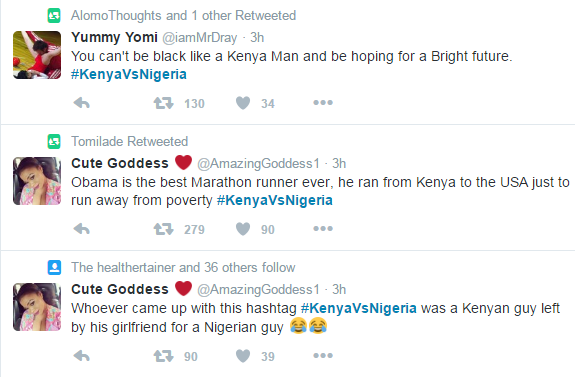Reply to the hashtag girlfriend tweet
Image resolution: width=575 pixels, height=377 pixels.
pyautogui.click(x=82, y=356)
